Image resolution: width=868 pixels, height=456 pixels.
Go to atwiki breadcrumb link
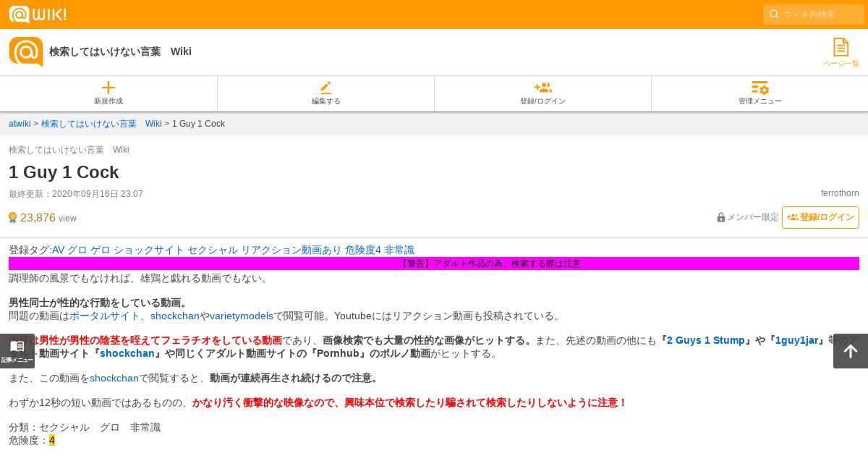(20, 124)
